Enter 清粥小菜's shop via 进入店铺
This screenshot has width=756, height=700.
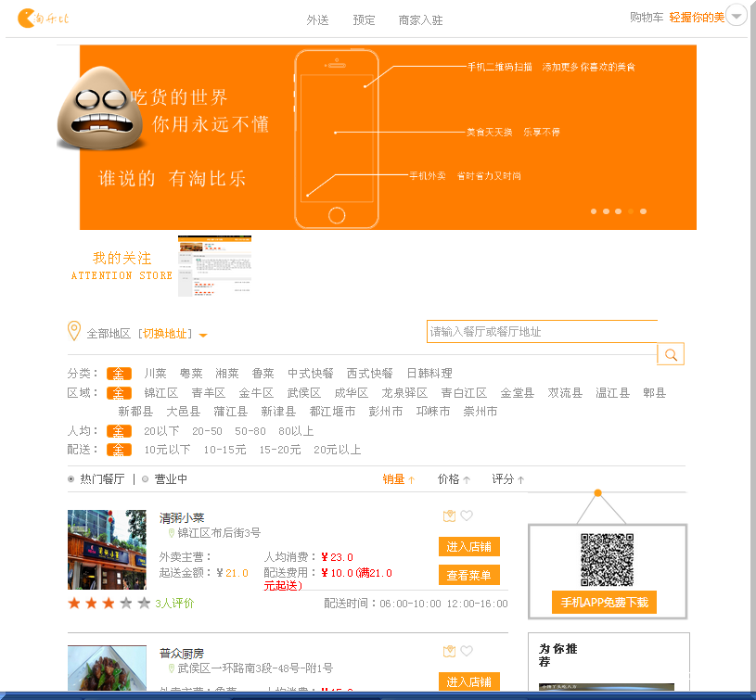[x=469, y=546]
